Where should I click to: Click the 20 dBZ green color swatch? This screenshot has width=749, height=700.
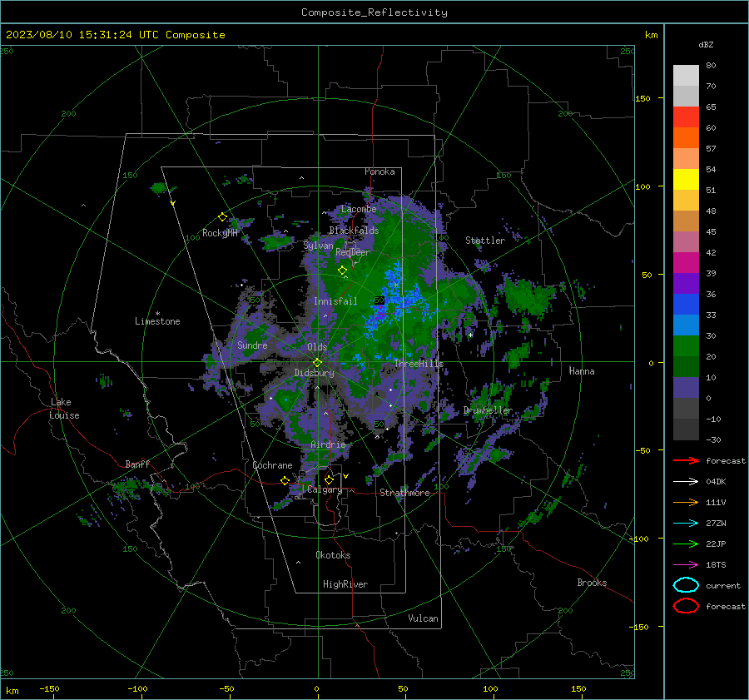(686, 366)
